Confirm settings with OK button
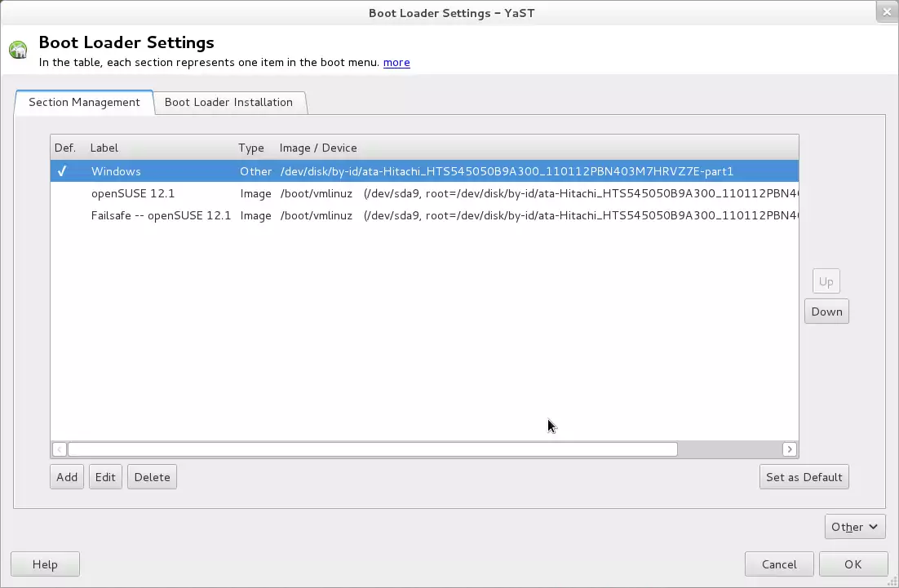The image size is (899, 588). [x=852, y=564]
